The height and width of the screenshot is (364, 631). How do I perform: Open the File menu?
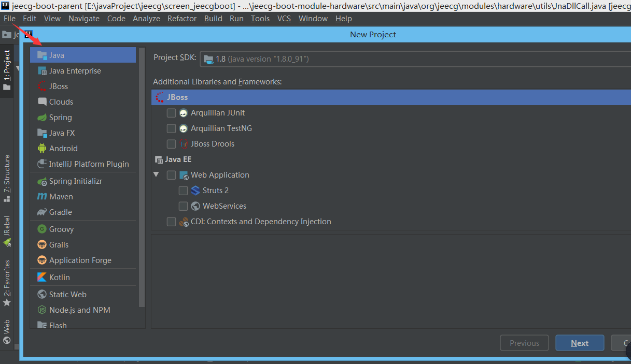pyautogui.click(x=9, y=18)
